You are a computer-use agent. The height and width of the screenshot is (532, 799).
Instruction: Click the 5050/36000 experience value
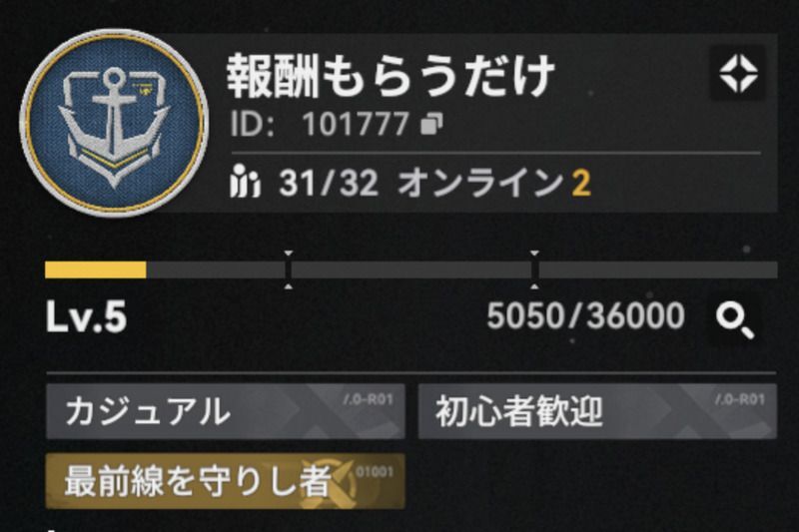[x=585, y=316]
